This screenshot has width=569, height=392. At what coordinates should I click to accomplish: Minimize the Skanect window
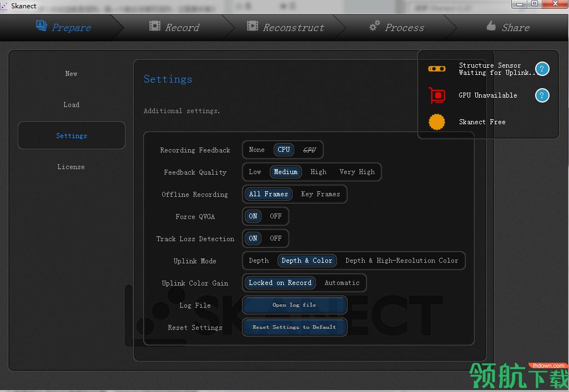519,4
